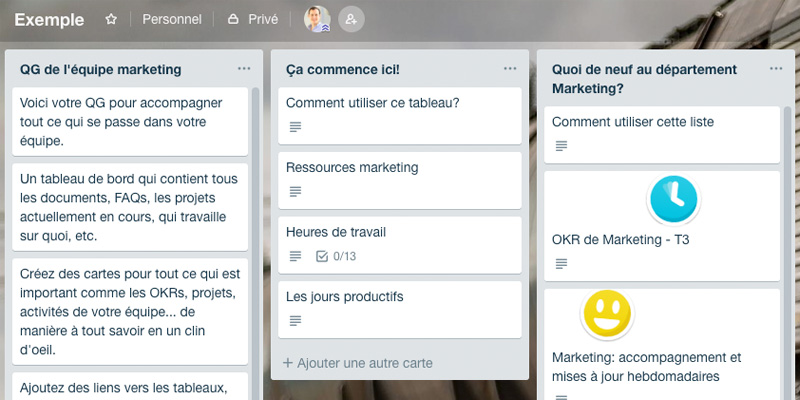Open the Personnel team button
Image resolution: width=800 pixels, height=400 pixels.
pos(172,19)
